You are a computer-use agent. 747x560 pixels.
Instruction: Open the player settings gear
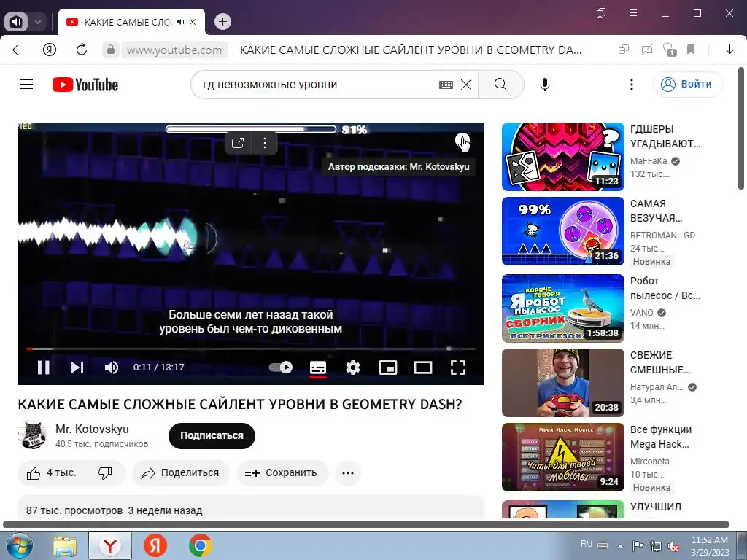[352, 367]
